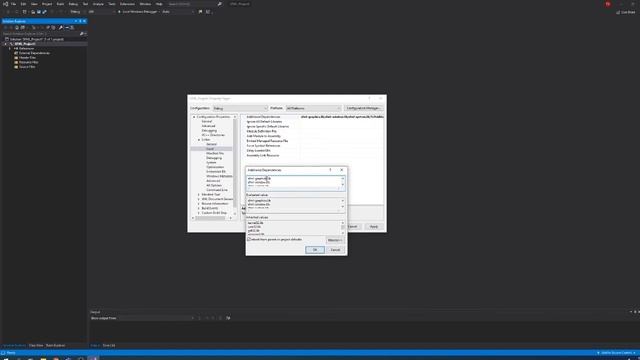Select VC++ Directories in the property tree
Screen dimensions: 640x360
pyautogui.click(x=213, y=135)
